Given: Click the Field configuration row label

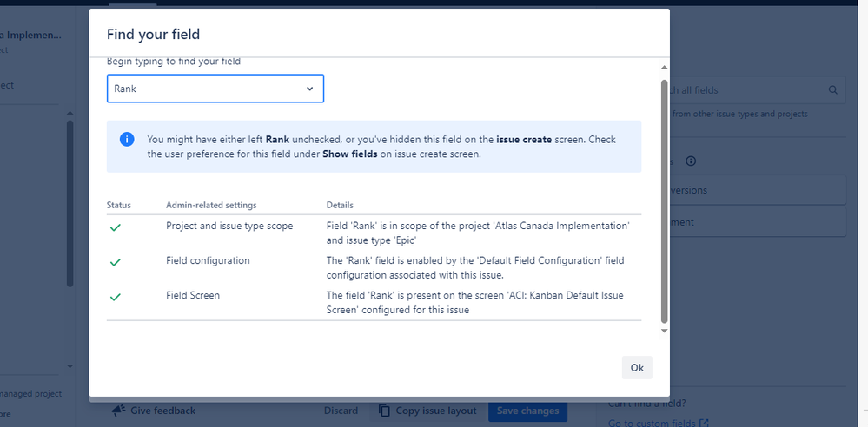Looking at the screenshot, I should pyautogui.click(x=209, y=260).
